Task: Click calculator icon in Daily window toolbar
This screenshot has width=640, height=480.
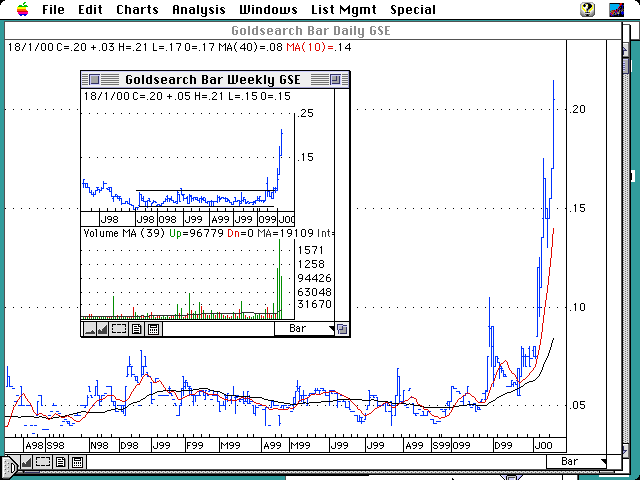Action: (78, 462)
